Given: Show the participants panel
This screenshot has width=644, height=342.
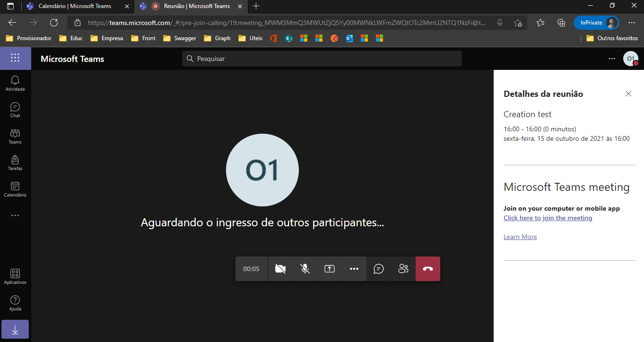Looking at the screenshot, I should click(403, 269).
